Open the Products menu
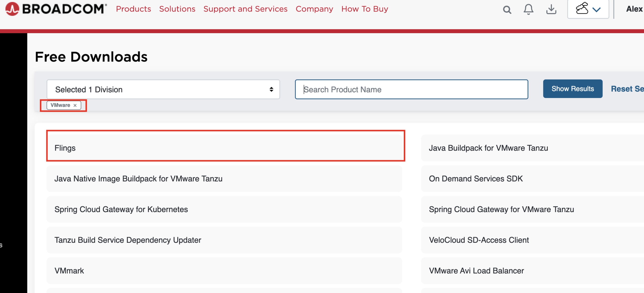Image resolution: width=644 pixels, height=293 pixels. [133, 9]
